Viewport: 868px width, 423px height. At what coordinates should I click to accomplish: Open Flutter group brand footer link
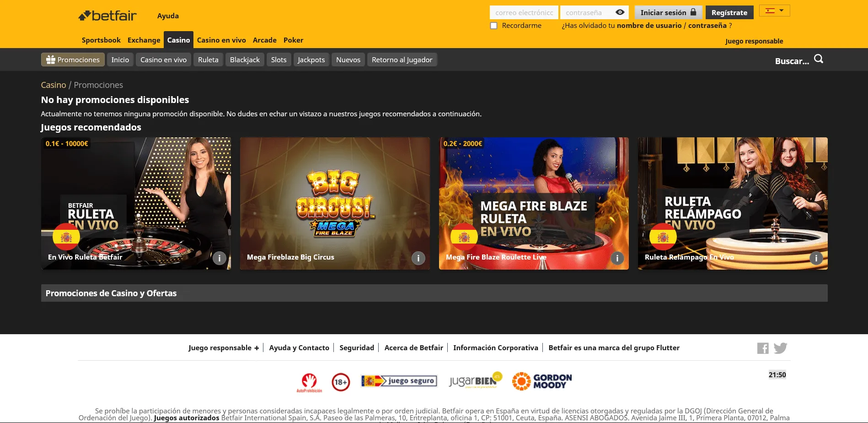614,348
